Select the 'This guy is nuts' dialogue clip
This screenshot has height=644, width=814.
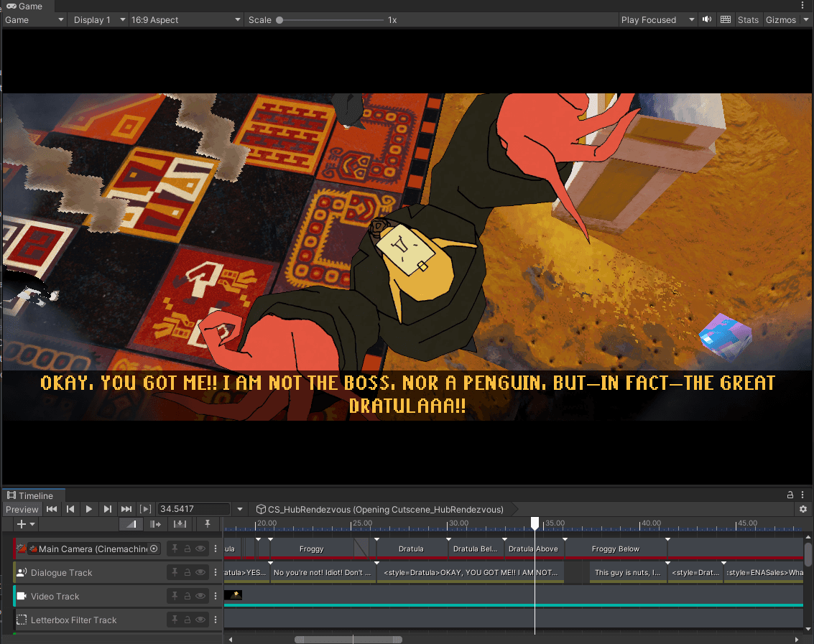[x=628, y=572]
